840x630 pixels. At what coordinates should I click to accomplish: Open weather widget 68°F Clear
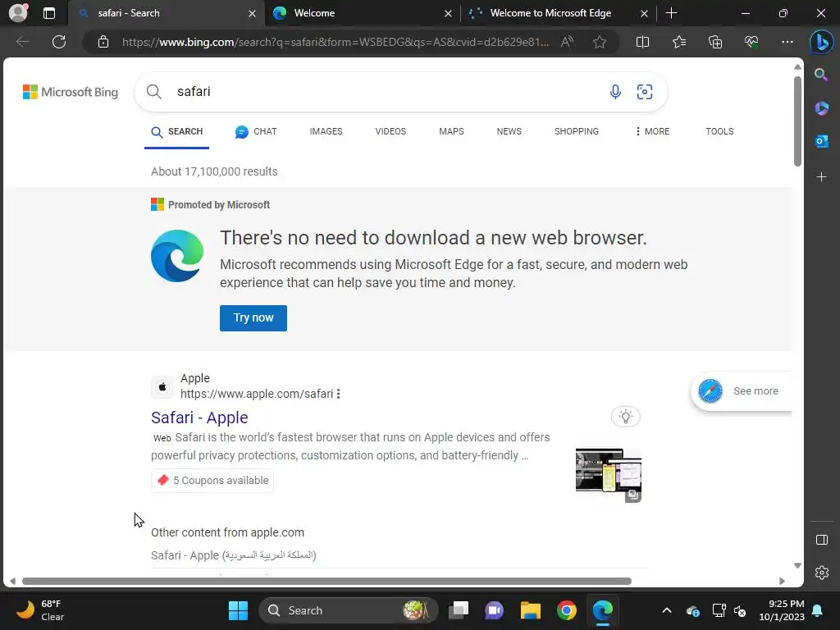[x=39, y=610]
